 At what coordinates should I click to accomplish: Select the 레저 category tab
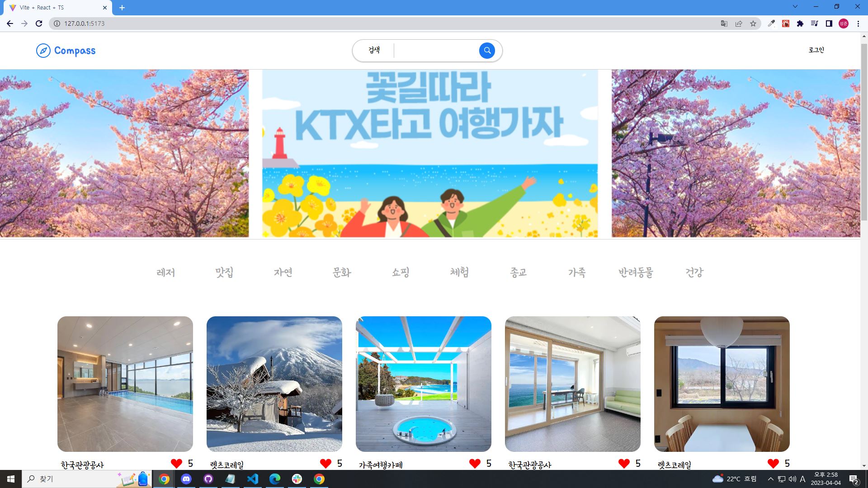[x=165, y=272]
